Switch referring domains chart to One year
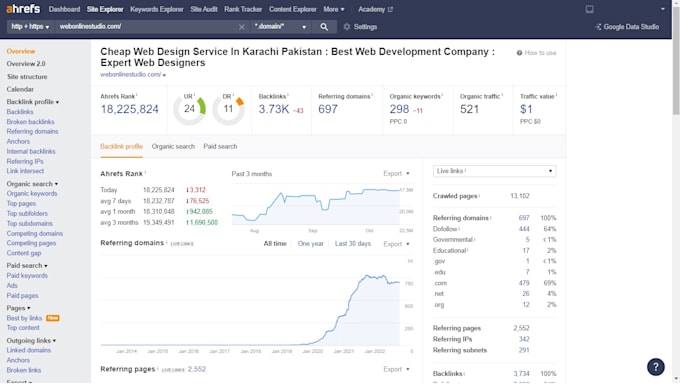This screenshot has height=384, width=680. tap(311, 244)
